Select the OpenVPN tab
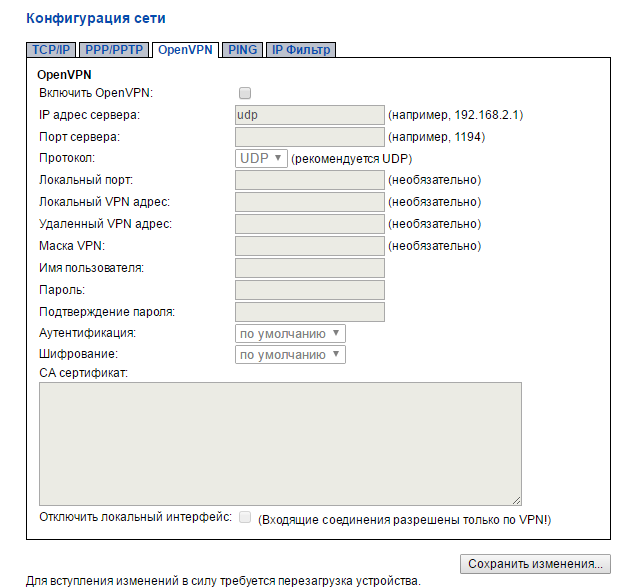This screenshot has height=587, width=617. [x=185, y=50]
